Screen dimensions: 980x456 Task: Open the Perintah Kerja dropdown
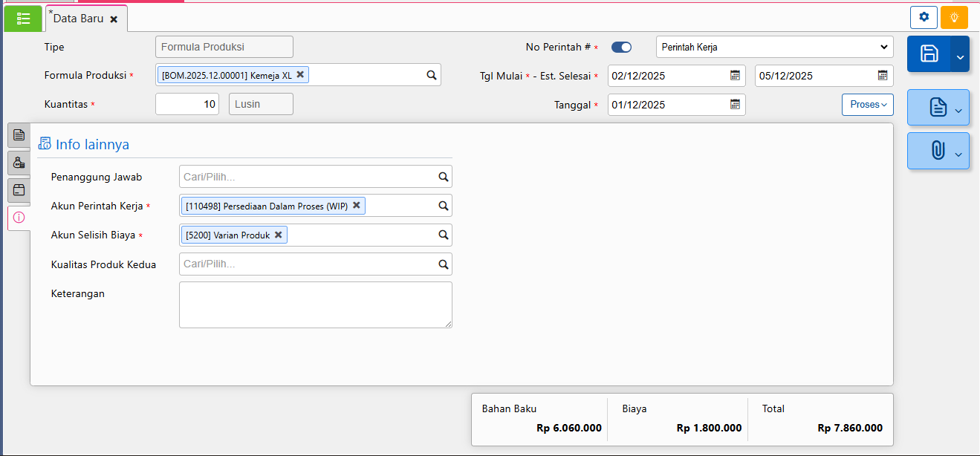774,47
